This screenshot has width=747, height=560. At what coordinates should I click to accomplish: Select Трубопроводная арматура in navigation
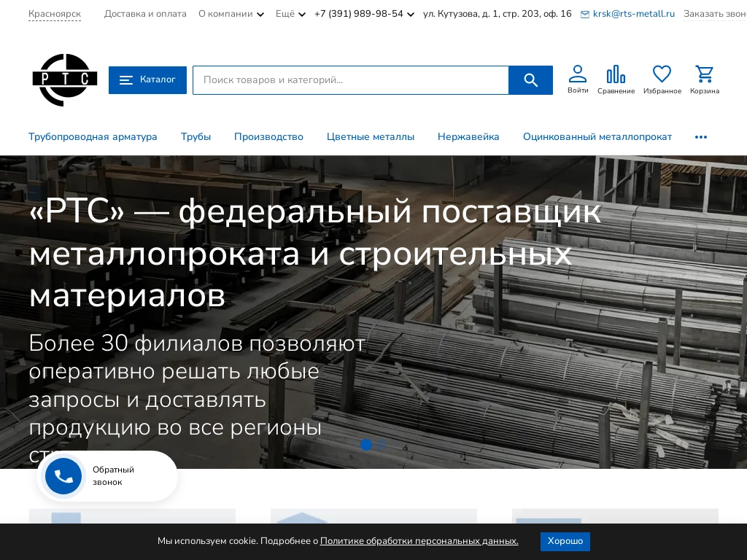[x=93, y=137]
